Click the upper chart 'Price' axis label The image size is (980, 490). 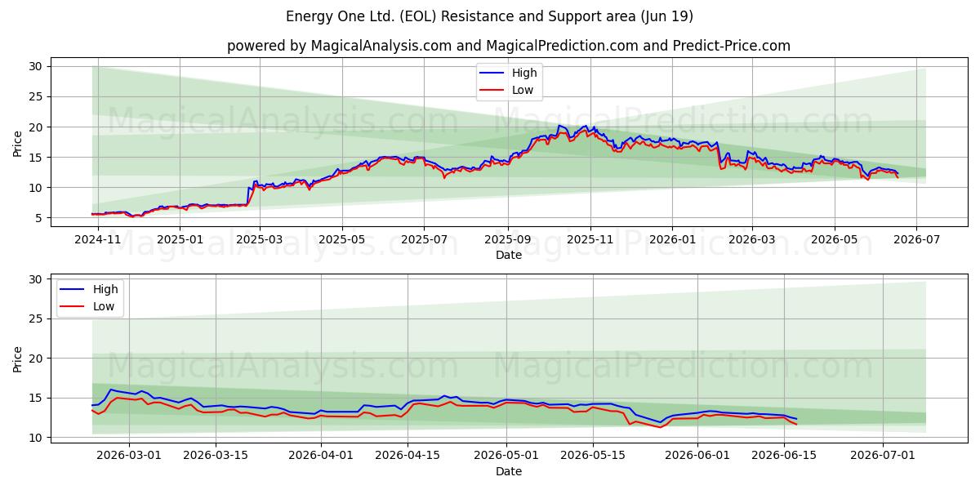click(x=18, y=141)
